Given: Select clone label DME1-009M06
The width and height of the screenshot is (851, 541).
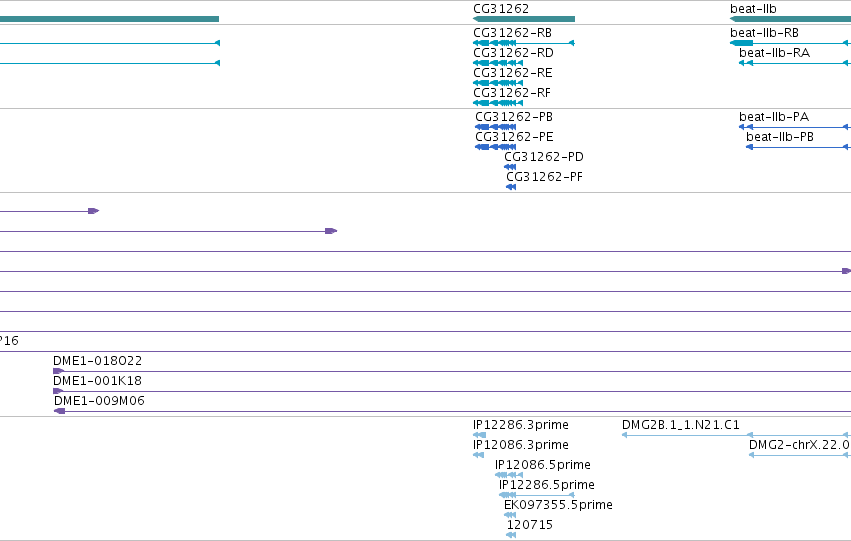Looking at the screenshot, I should [99, 401].
